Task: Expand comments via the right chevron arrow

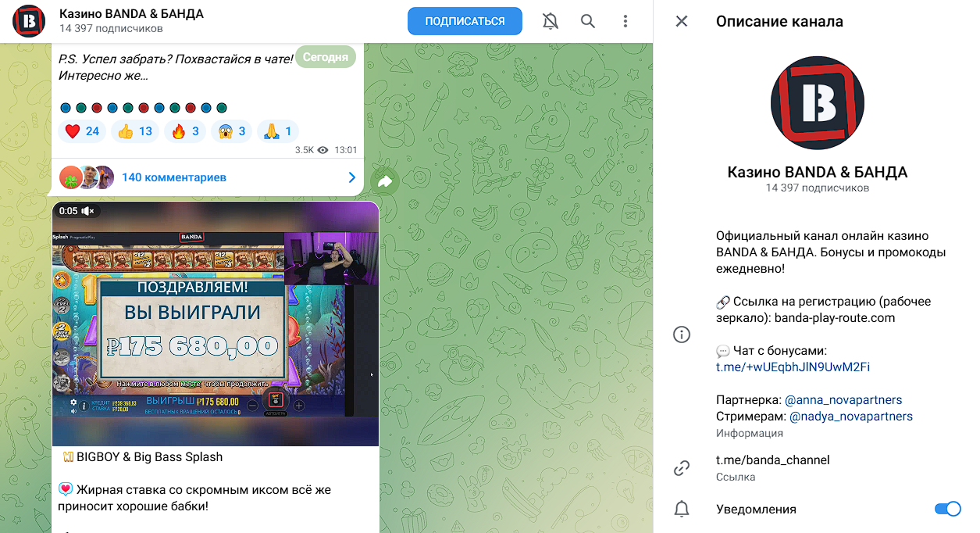Action: [x=352, y=177]
